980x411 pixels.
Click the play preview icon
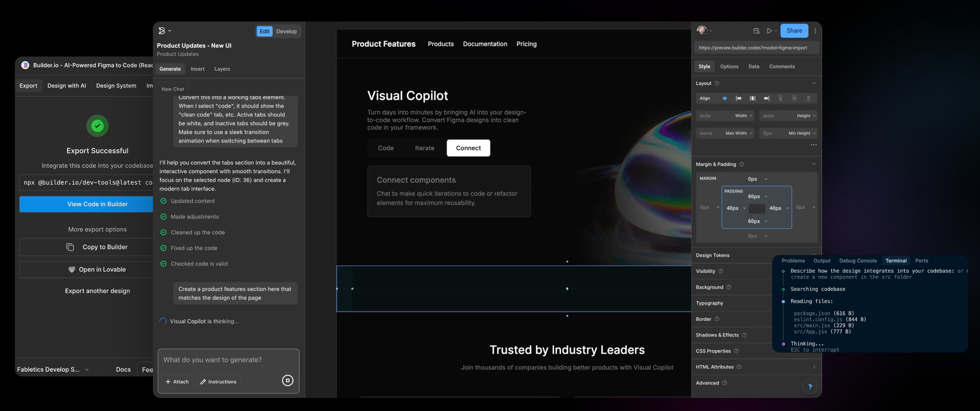[x=769, y=31]
